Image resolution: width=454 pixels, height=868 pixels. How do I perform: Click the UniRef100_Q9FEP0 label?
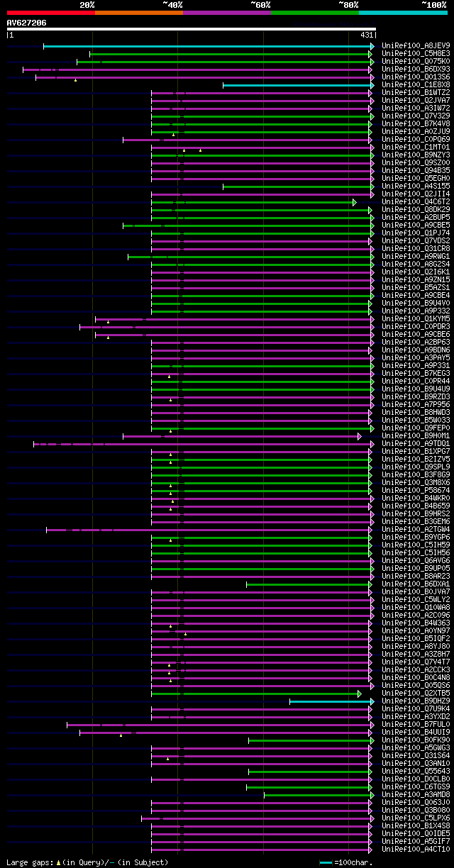point(416,428)
